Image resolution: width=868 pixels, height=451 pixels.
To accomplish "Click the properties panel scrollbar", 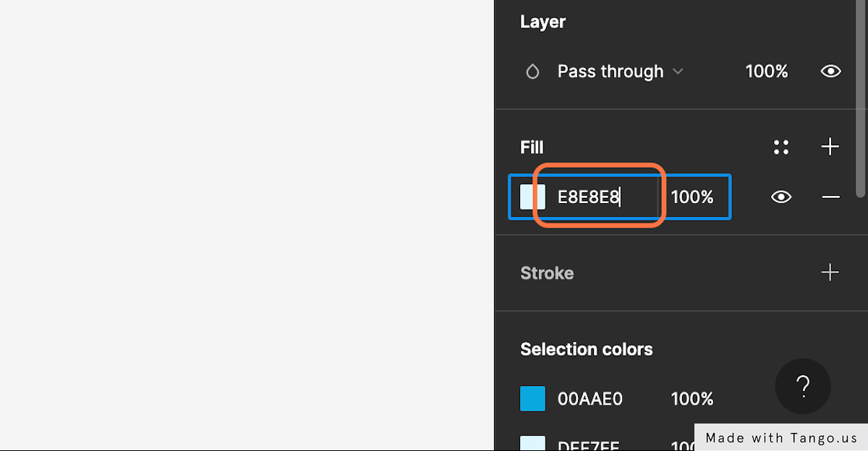I will [x=861, y=98].
